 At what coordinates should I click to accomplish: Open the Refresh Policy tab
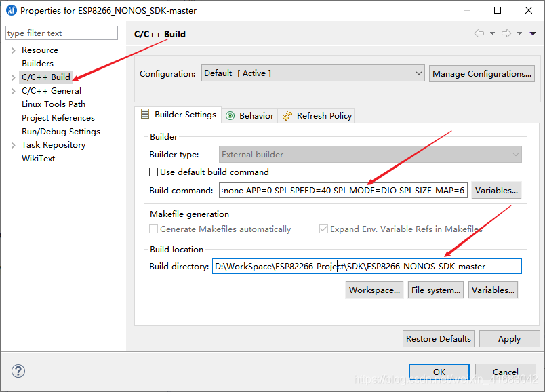click(317, 115)
